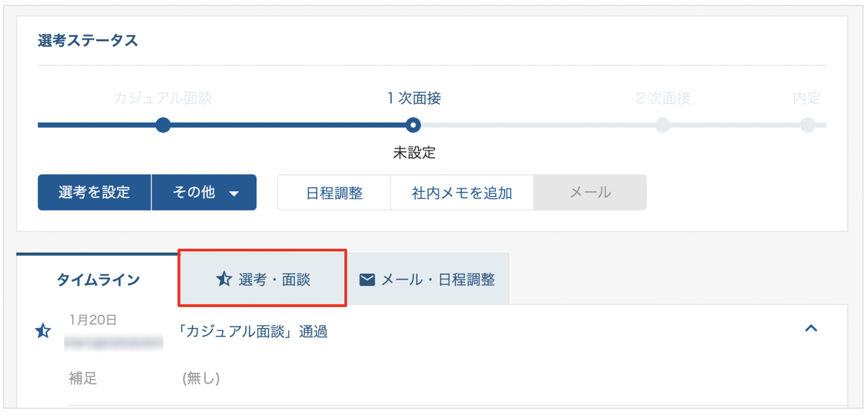The width and height of the screenshot is (868, 415).
Task: Click the 2次面接 stage label
Action: tap(663, 98)
